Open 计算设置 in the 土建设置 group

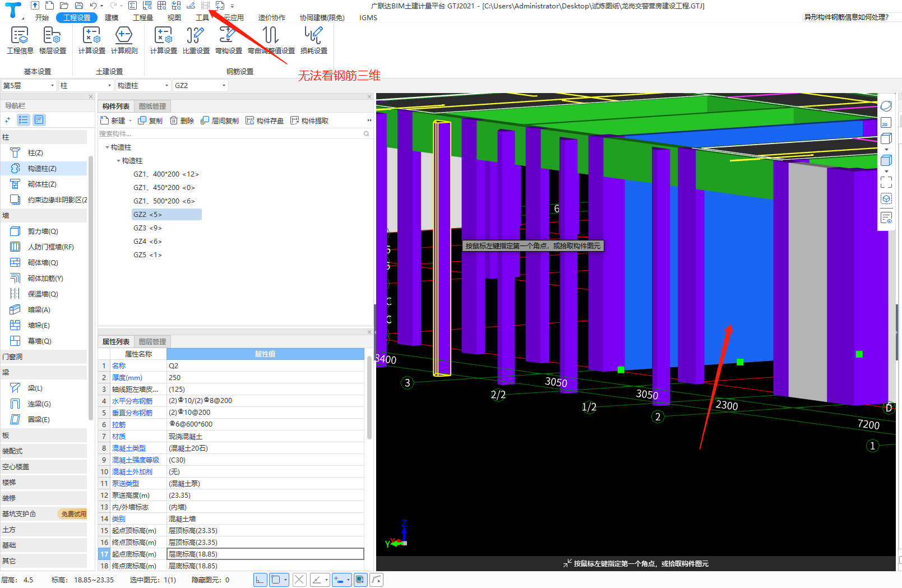point(91,40)
